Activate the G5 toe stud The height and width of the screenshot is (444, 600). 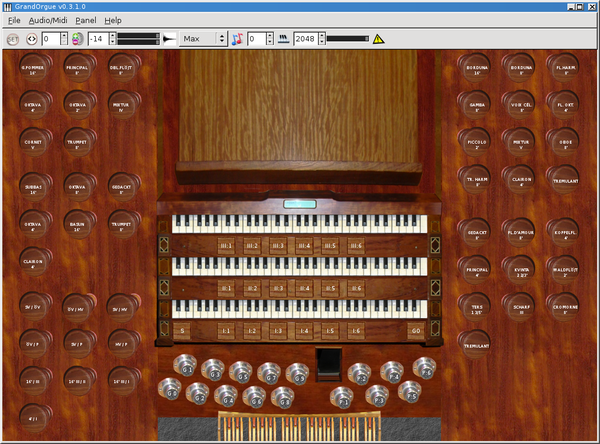pos(241,372)
